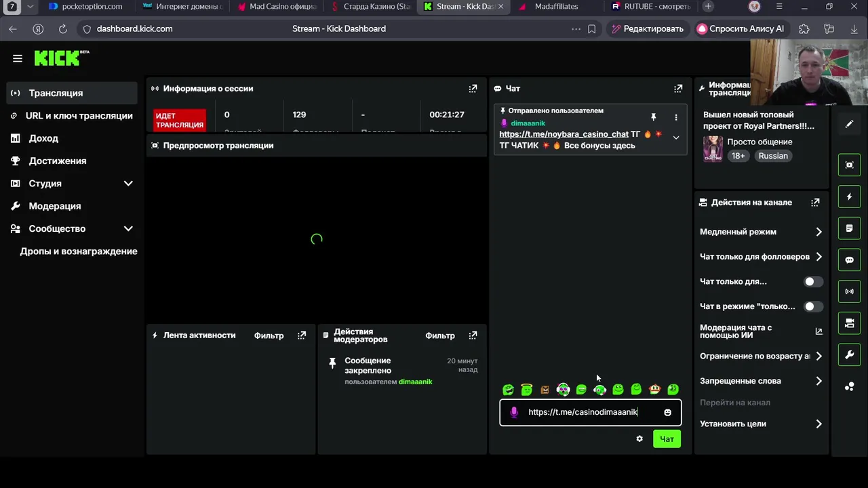This screenshot has width=868, height=488.
Task: Open activity feed Фильтр
Action: pyautogui.click(x=269, y=335)
